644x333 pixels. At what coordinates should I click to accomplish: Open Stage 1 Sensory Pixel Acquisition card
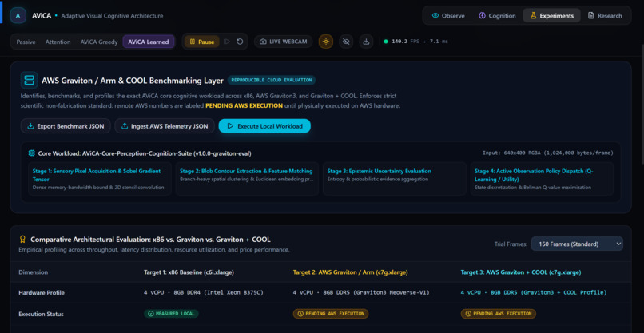[x=100, y=179]
